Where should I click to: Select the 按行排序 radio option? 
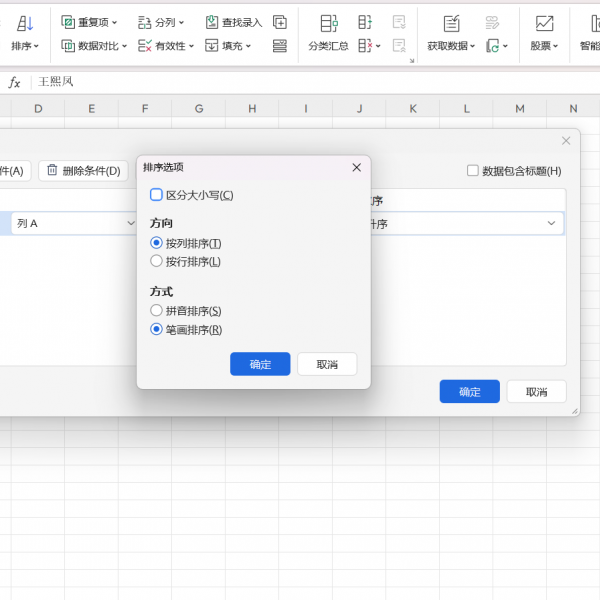tap(156, 261)
